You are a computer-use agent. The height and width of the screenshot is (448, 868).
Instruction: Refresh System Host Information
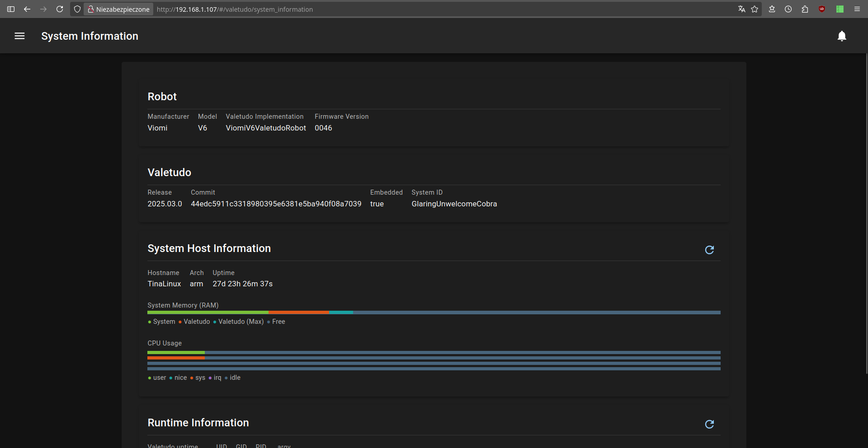709,250
